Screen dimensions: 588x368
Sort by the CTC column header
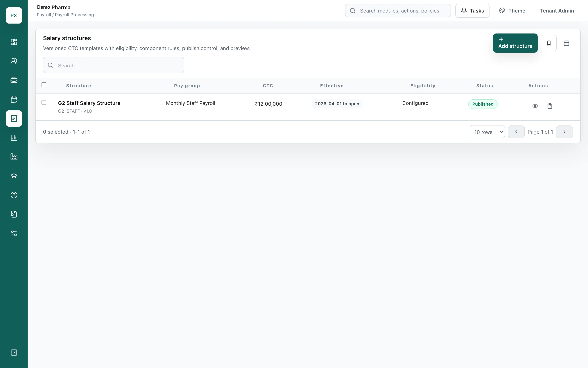tap(268, 86)
